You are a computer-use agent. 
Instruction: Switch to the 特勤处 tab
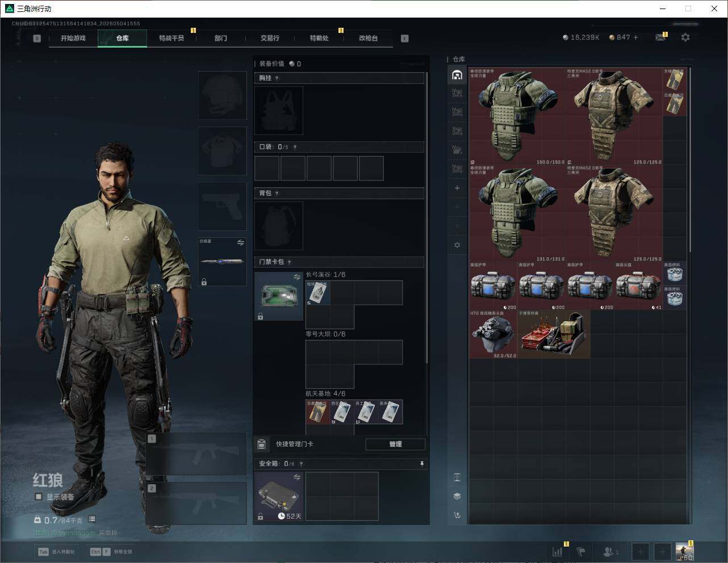point(319,38)
